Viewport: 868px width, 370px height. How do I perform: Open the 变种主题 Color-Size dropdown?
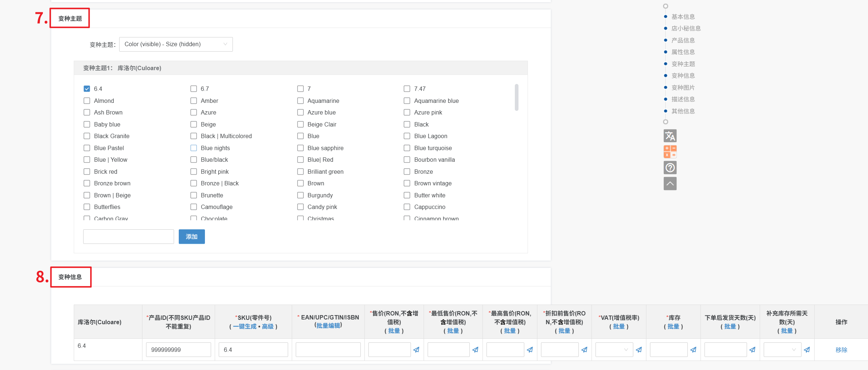point(176,44)
